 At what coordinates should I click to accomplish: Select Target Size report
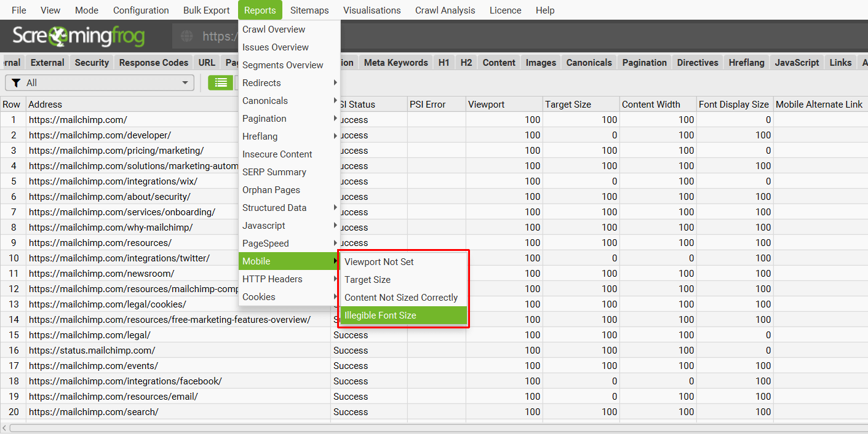click(x=404, y=280)
